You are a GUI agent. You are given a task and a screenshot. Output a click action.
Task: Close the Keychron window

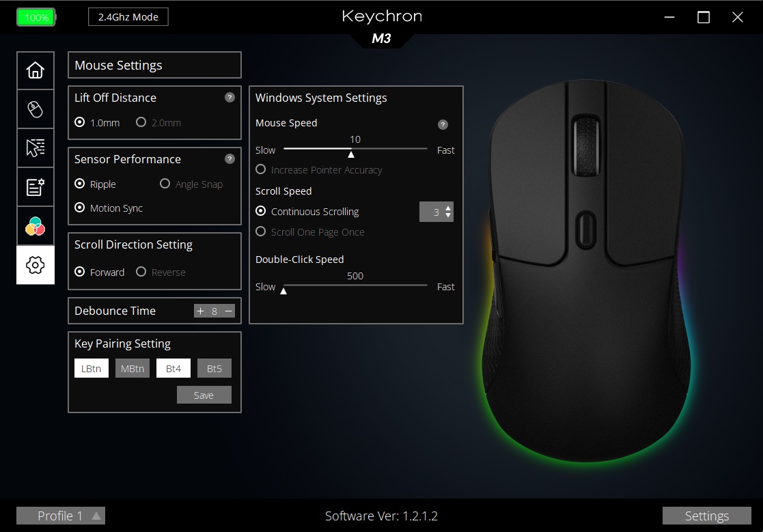[737, 18]
